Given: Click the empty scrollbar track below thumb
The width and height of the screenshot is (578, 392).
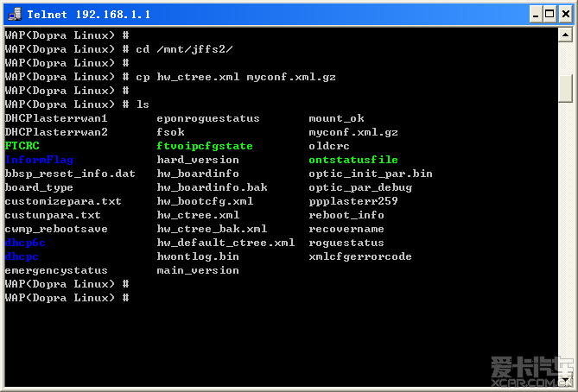Looking at the screenshot, I should pos(565,239).
